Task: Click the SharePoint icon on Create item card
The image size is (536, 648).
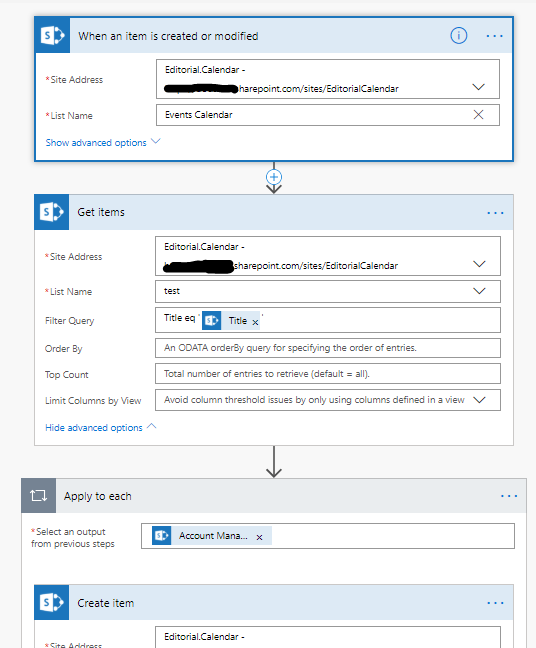Action: click(52, 603)
